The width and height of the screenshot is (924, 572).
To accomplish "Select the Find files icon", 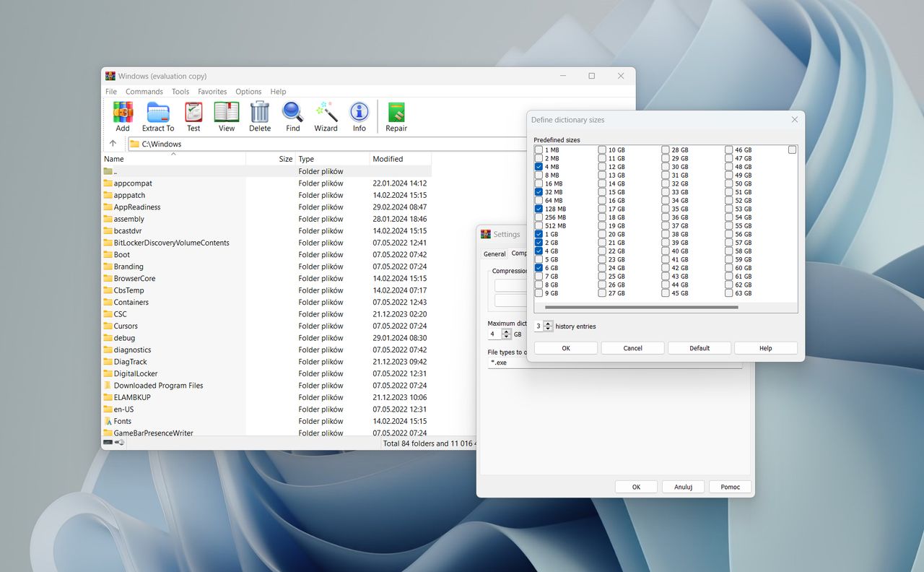I will (x=292, y=114).
